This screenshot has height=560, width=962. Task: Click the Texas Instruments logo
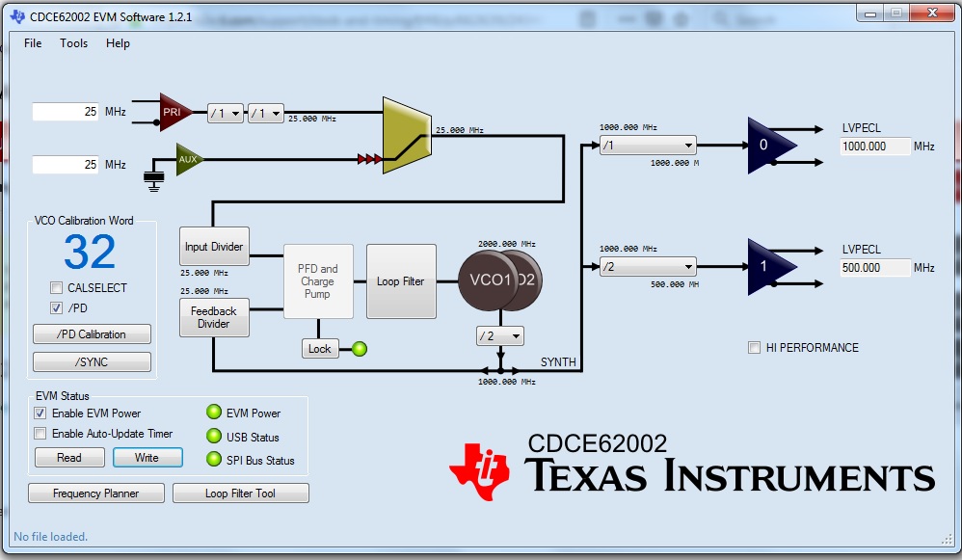coord(692,473)
